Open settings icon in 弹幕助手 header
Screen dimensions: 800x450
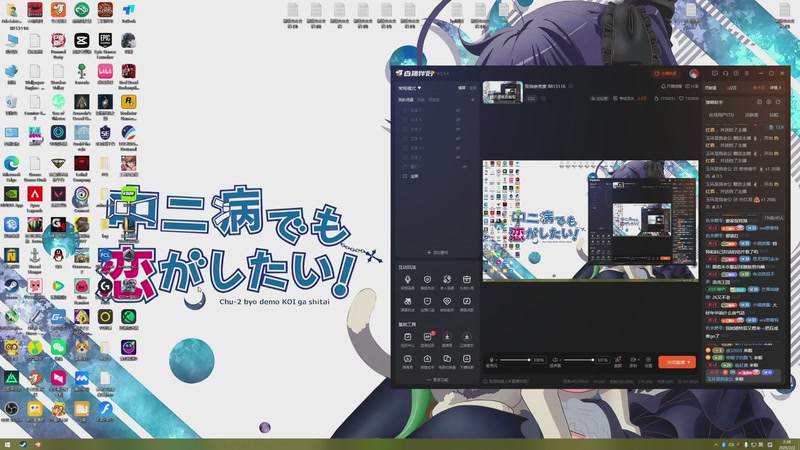point(769,102)
